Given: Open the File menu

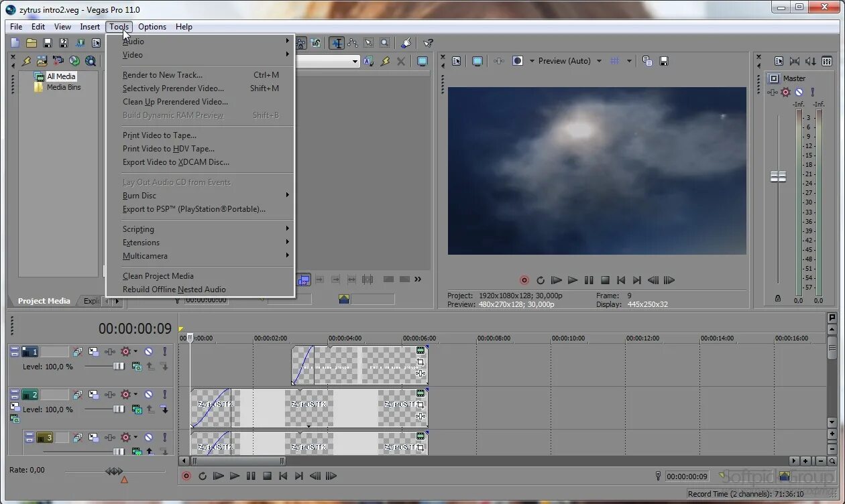Looking at the screenshot, I should (x=16, y=27).
